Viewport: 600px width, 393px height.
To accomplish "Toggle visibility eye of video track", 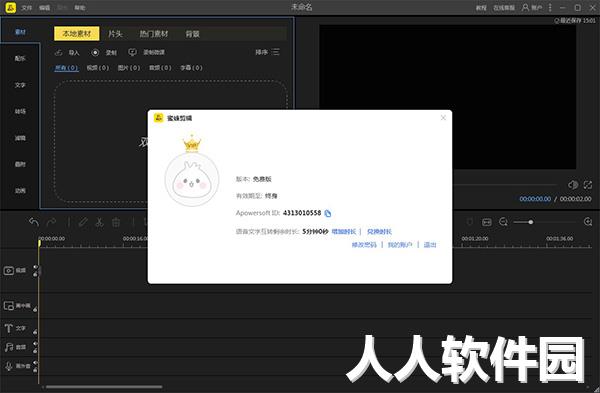I will 36,267.
